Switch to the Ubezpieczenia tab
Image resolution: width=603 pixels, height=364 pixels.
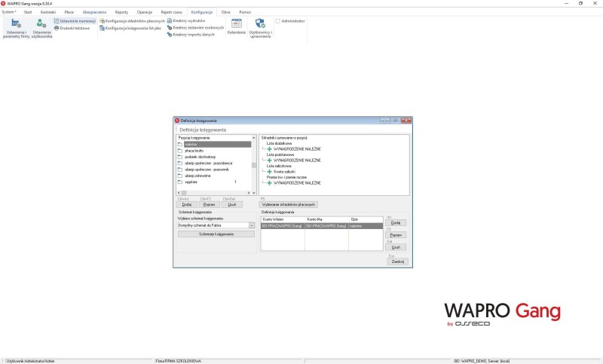94,12
